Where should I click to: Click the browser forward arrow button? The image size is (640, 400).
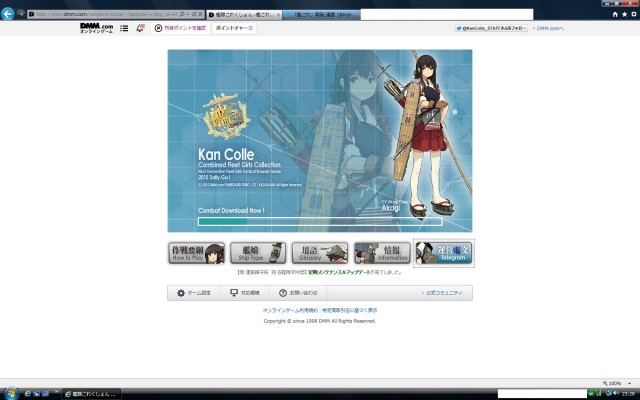(21, 13)
